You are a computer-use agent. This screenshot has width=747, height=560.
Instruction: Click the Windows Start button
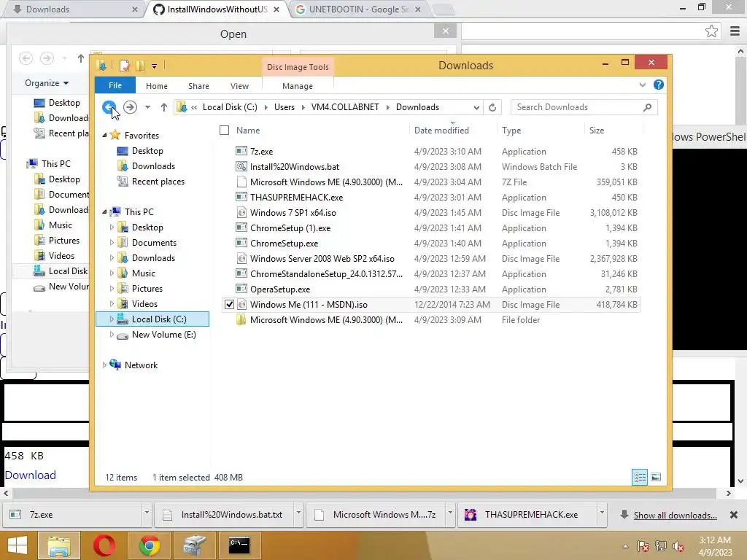pos(18,545)
